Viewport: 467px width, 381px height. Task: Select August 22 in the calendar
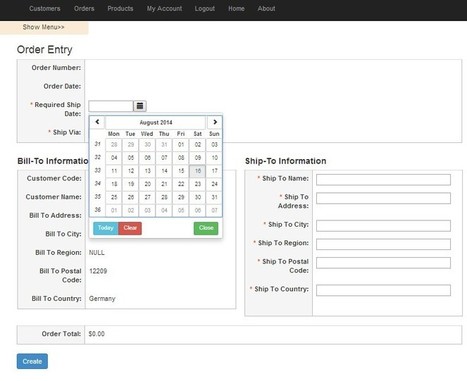(181, 184)
